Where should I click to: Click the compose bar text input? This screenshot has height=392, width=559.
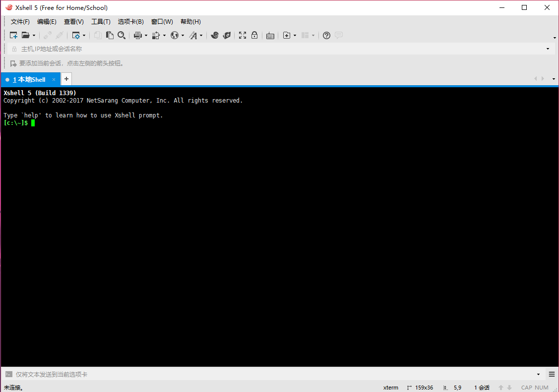pyautogui.click(x=274, y=374)
